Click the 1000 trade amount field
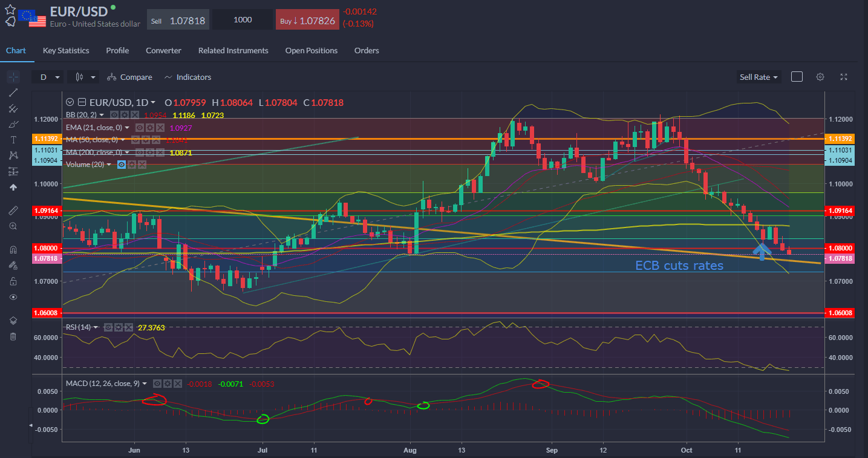 click(x=243, y=20)
